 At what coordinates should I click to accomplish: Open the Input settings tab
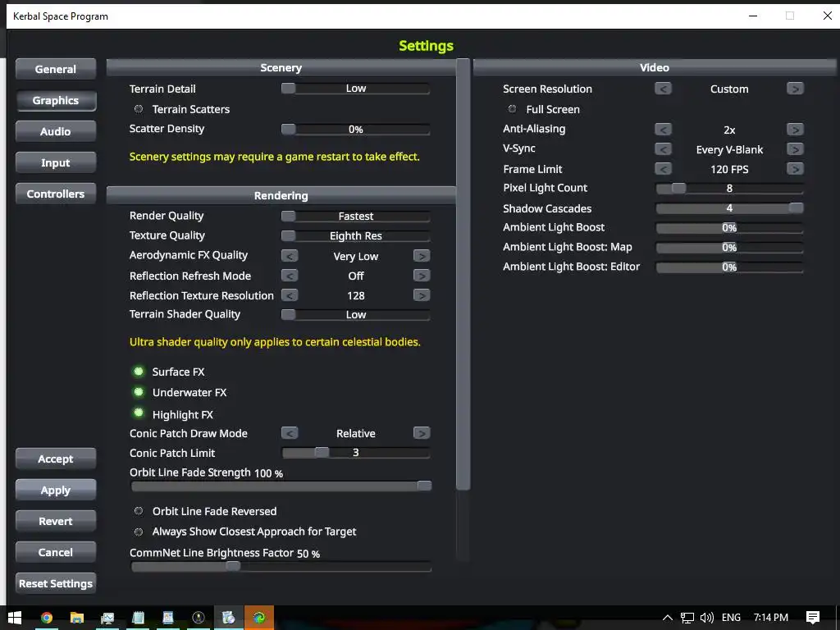pos(56,162)
